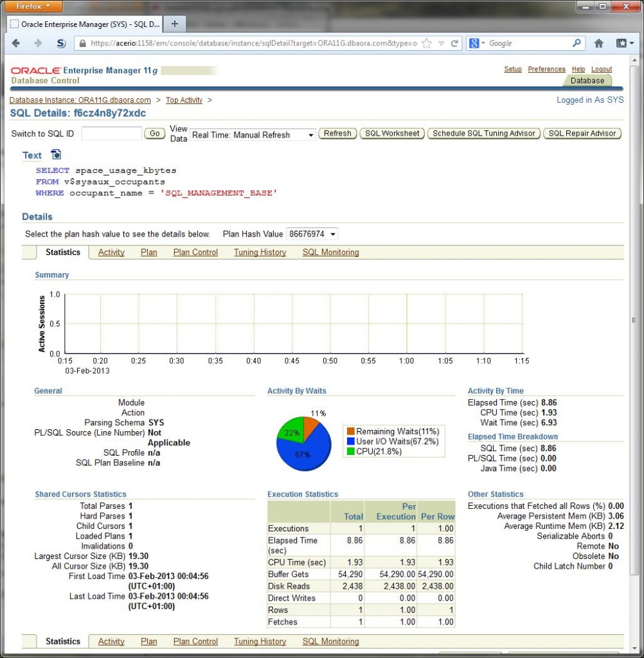
Task: Click the padlock site identity icon
Action: click(x=83, y=43)
